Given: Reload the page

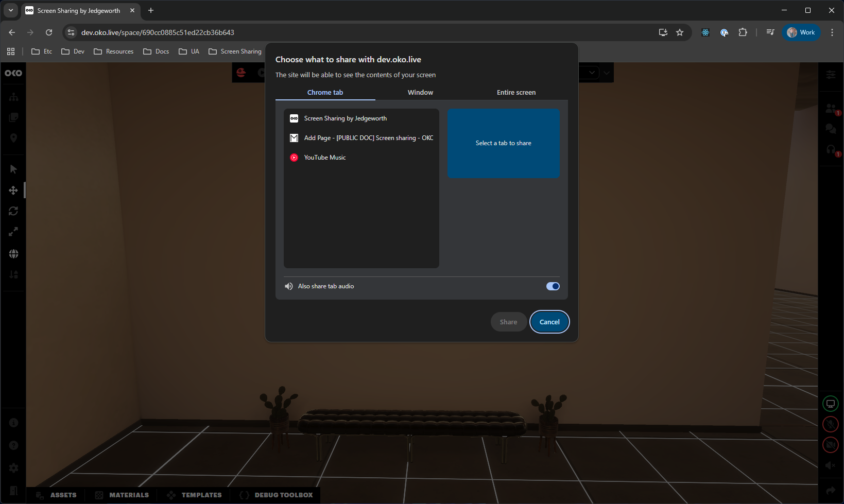Looking at the screenshot, I should [x=49, y=32].
